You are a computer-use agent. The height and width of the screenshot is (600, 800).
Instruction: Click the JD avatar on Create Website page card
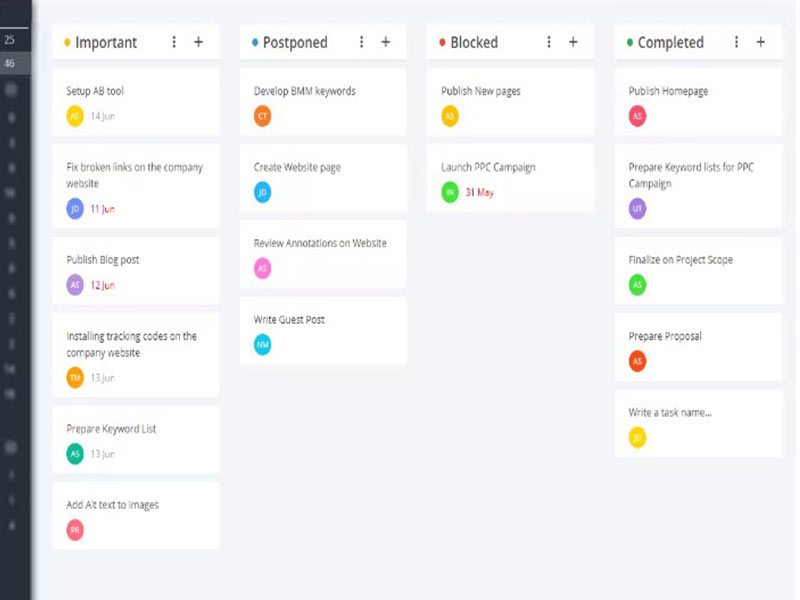pyautogui.click(x=262, y=192)
